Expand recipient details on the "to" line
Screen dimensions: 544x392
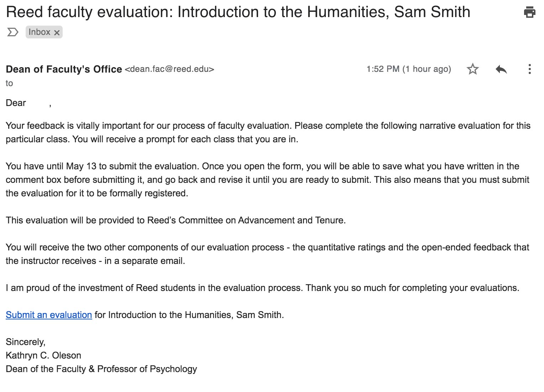coord(9,83)
